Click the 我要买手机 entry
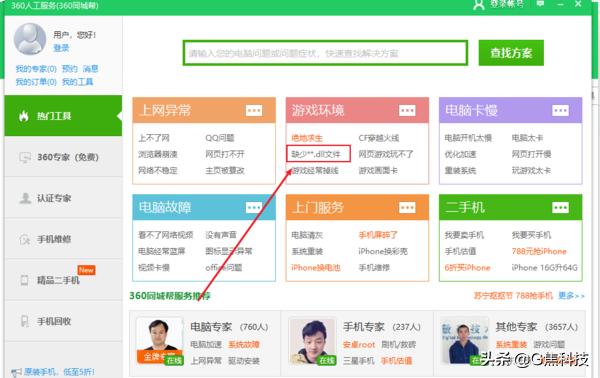Viewport: 600px width, 378px height. [x=532, y=235]
